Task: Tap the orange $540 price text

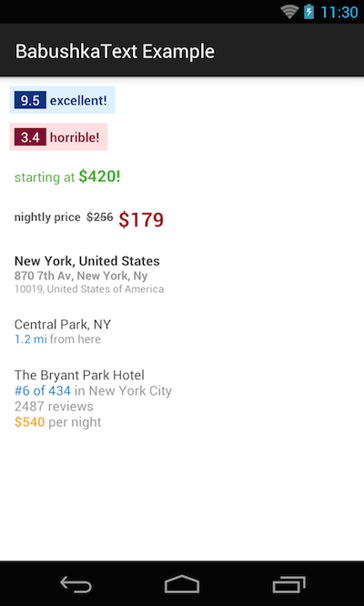Action: click(x=30, y=422)
